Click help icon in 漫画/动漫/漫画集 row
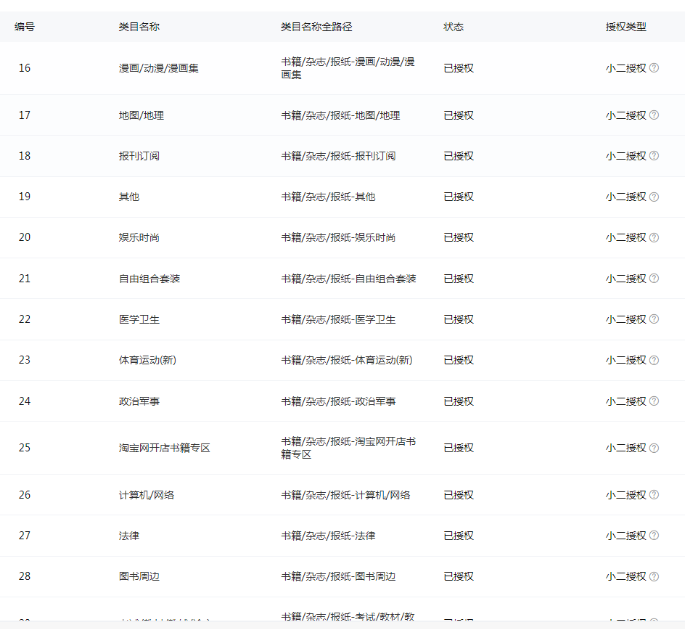The image size is (685, 629). click(x=654, y=68)
